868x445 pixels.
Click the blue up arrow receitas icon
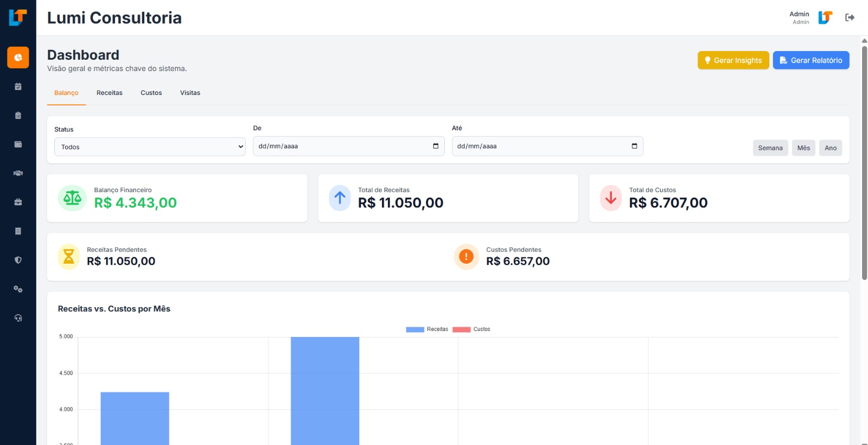pyautogui.click(x=340, y=198)
